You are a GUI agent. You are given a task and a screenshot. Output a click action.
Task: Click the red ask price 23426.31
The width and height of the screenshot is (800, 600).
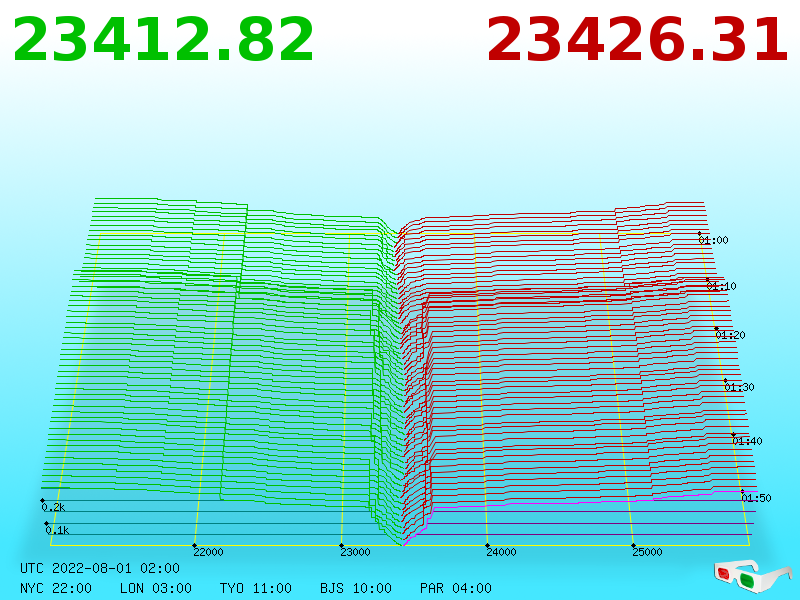(637, 40)
